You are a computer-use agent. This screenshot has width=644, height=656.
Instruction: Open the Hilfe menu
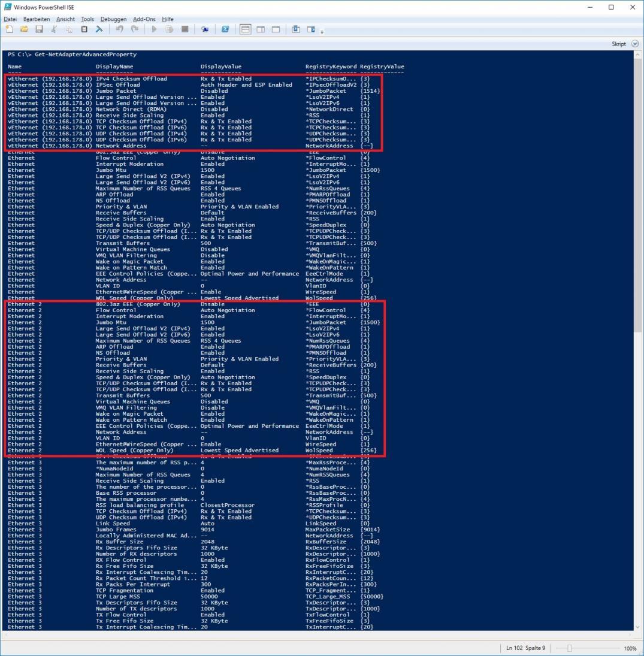pos(167,19)
